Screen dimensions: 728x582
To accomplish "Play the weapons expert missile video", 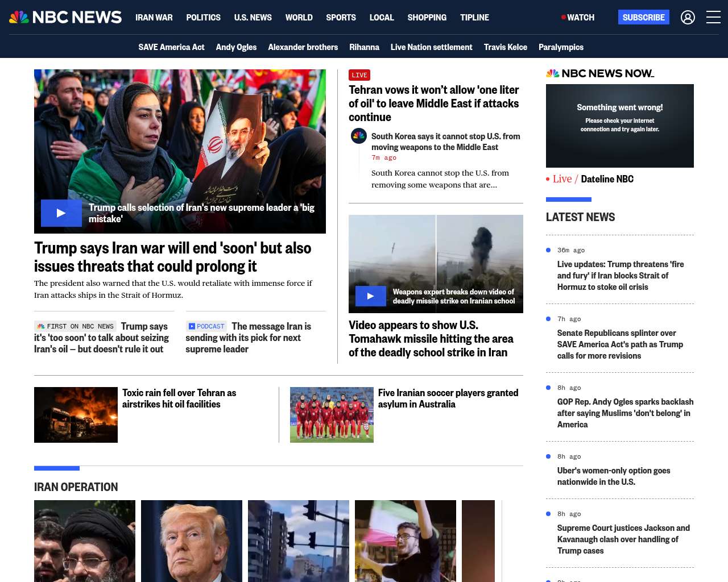I will [370, 296].
